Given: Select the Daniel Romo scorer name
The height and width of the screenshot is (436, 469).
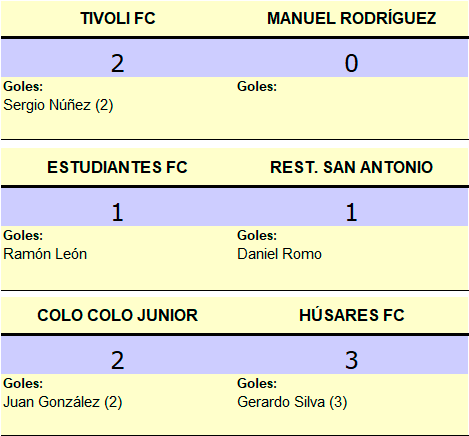Looking at the screenshot, I should tap(279, 254).
